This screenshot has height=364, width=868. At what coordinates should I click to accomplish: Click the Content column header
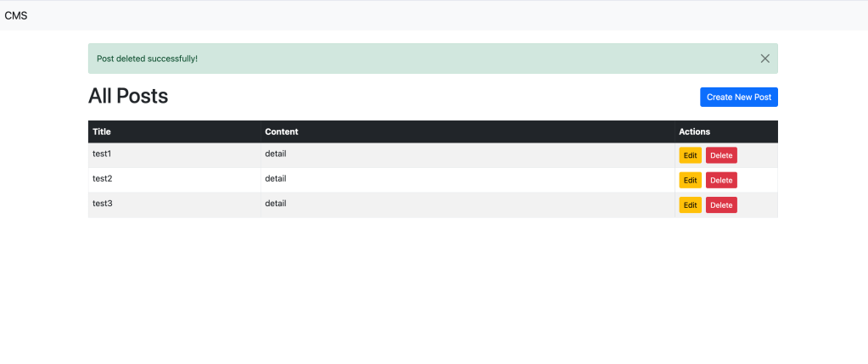281,132
